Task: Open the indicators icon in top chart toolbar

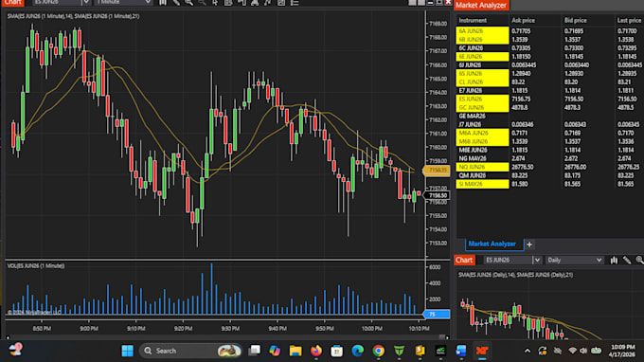Action: click(x=255, y=3)
